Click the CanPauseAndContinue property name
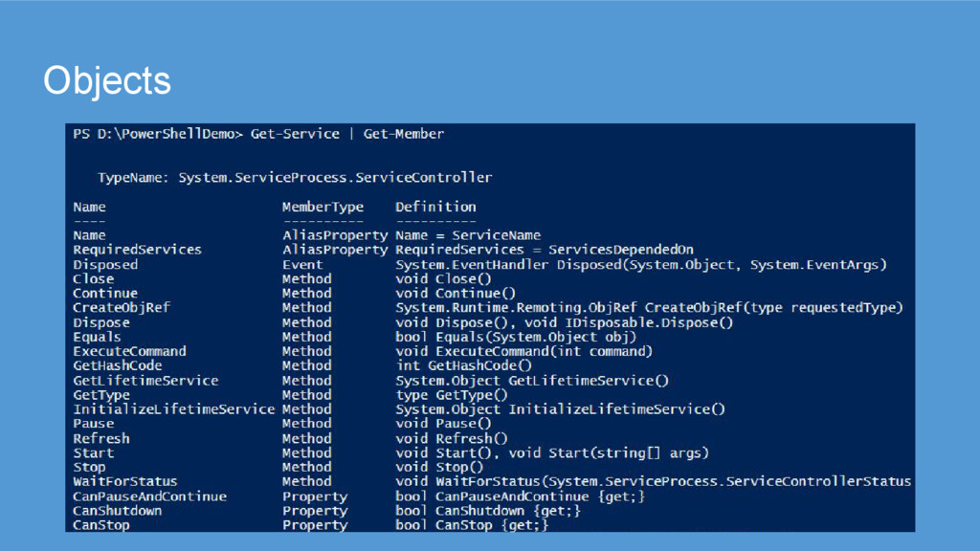 (149, 496)
